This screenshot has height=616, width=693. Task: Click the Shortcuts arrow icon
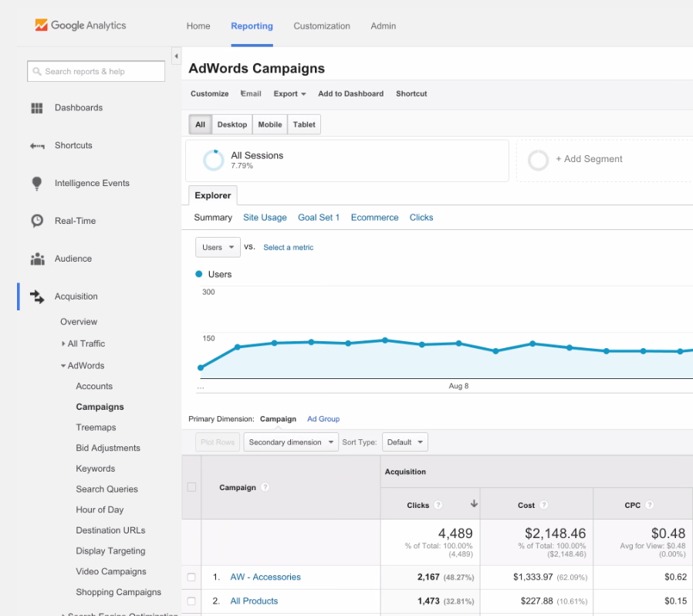(x=37, y=145)
